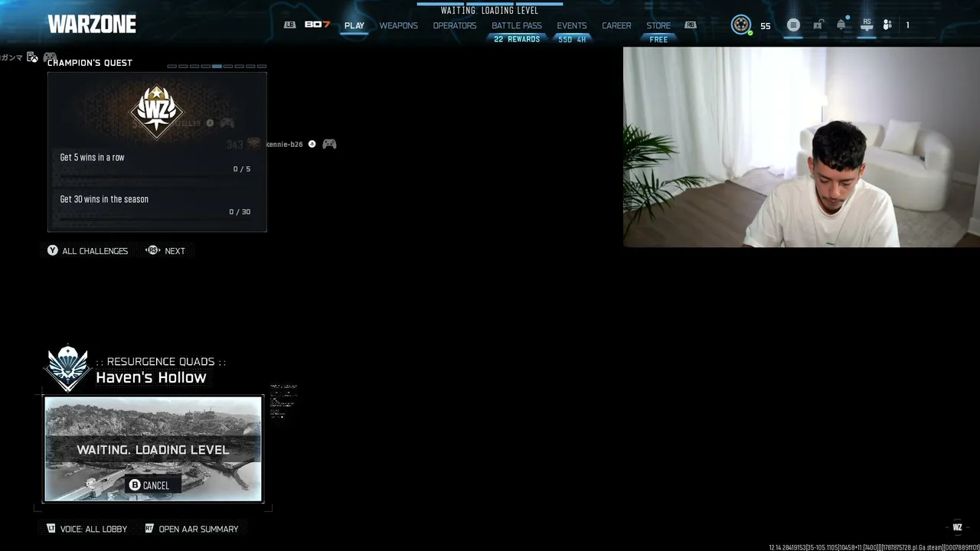This screenshot has width=980, height=551.
Task: Click the player level number 55
Action: [766, 26]
